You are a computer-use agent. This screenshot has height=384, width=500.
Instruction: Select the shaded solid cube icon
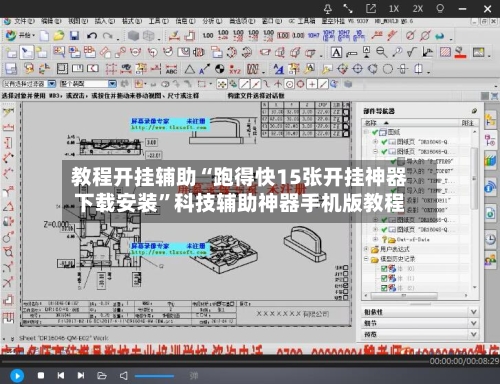[x=133, y=36]
